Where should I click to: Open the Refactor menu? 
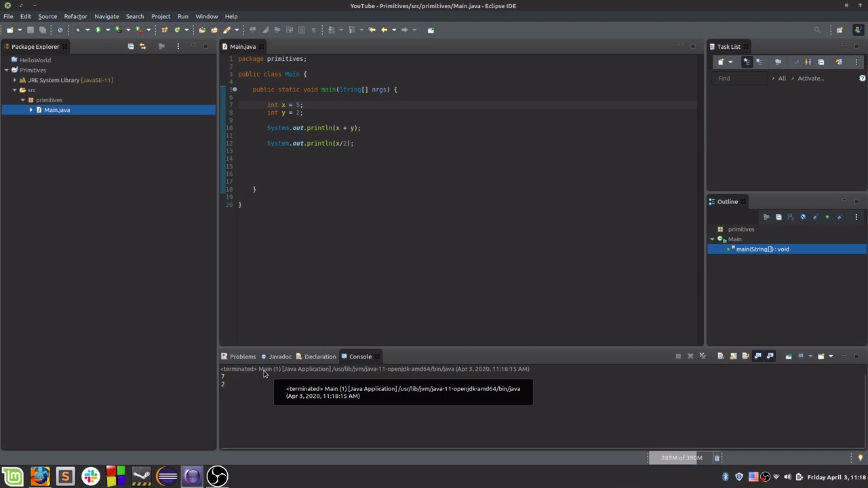[75, 16]
